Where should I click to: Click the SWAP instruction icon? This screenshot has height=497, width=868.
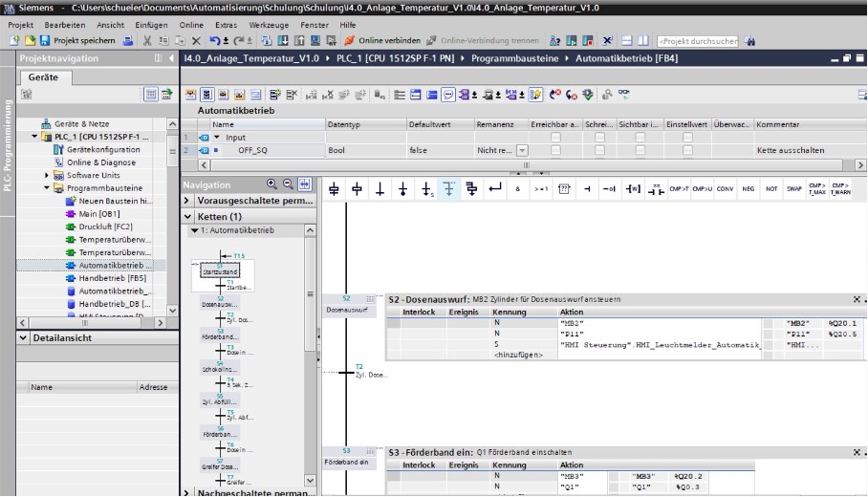[793, 188]
